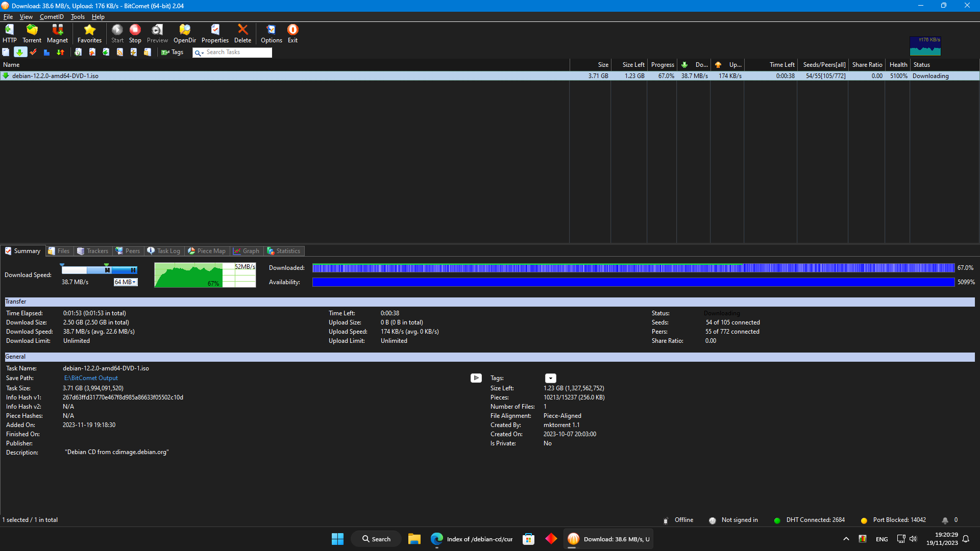Open the download directory with OpenDir

pyautogui.click(x=185, y=34)
